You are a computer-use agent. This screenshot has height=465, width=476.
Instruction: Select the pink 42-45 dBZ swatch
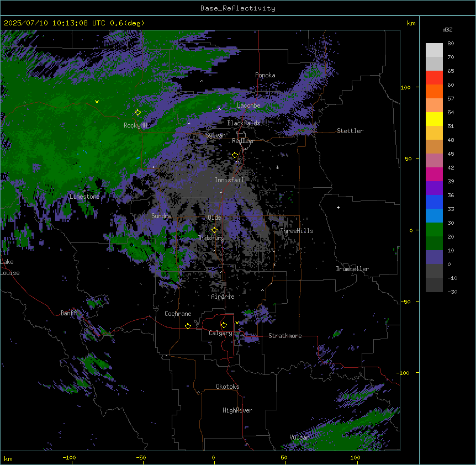click(434, 161)
